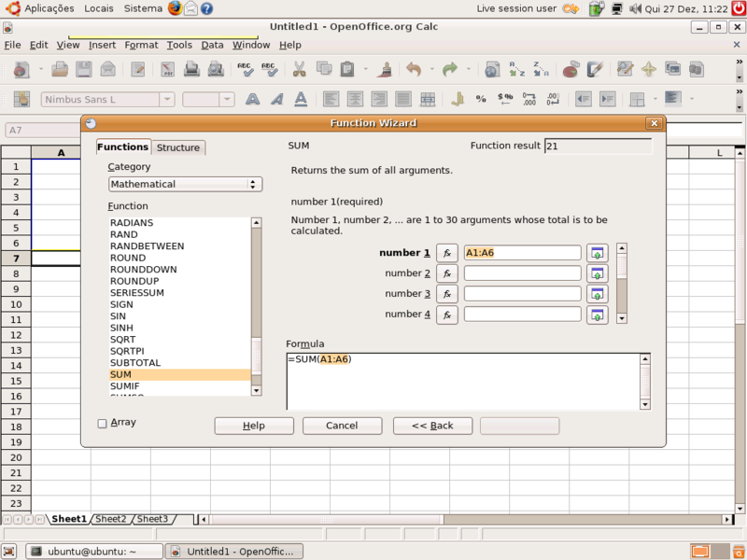Click the Paste clipboard icon
Viewport: 747px width, 560px height.
coord(347,69)
